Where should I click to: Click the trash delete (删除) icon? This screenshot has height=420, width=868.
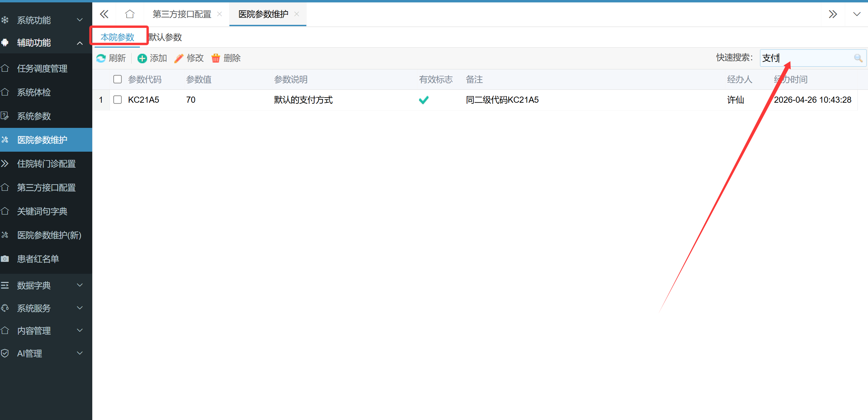coord(215,58)
